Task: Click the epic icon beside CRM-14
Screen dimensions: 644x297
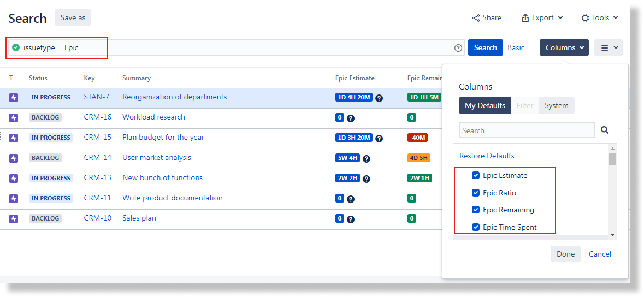Action: [x=14, y=158]
